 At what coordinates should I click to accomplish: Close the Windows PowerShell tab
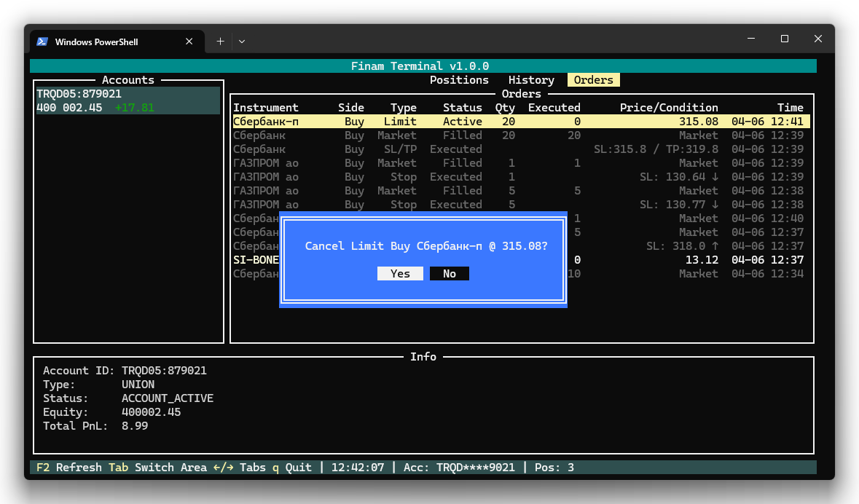pos(189,42)
